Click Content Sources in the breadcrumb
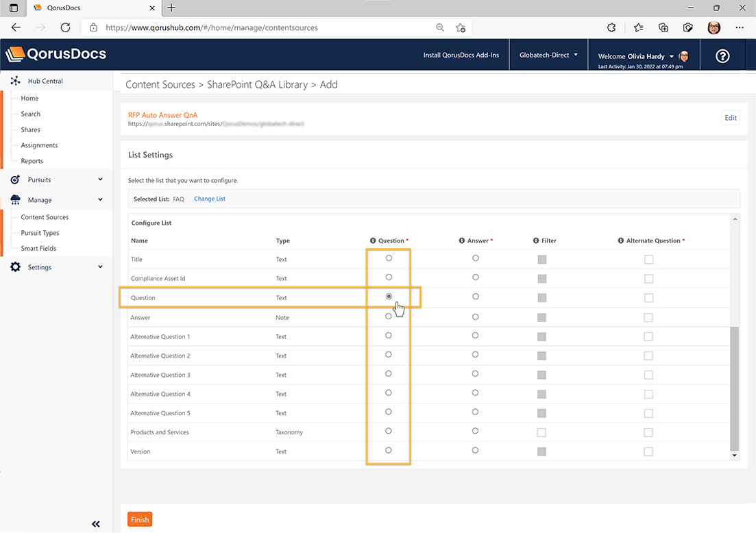The image size is (756, 533). 160,85
